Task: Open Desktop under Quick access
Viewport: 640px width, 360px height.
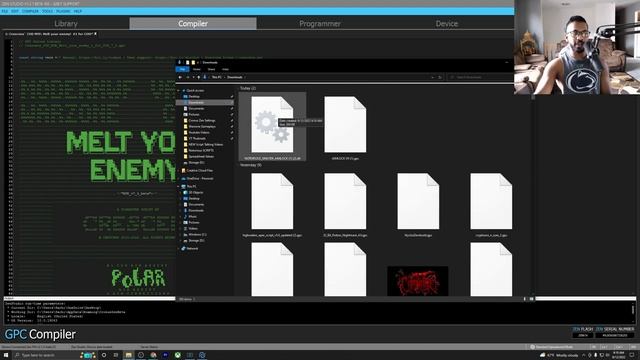Action: (x=194, y=97)
